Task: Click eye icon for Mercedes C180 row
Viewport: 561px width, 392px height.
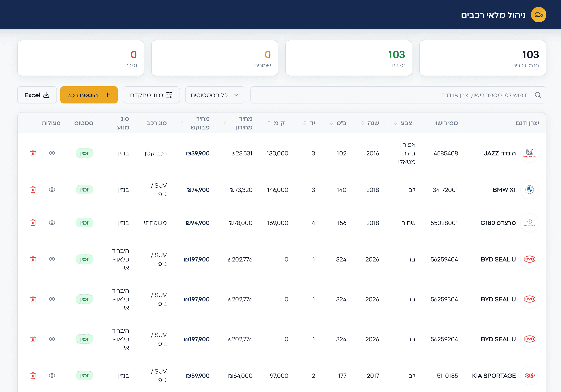Action: 52,222
